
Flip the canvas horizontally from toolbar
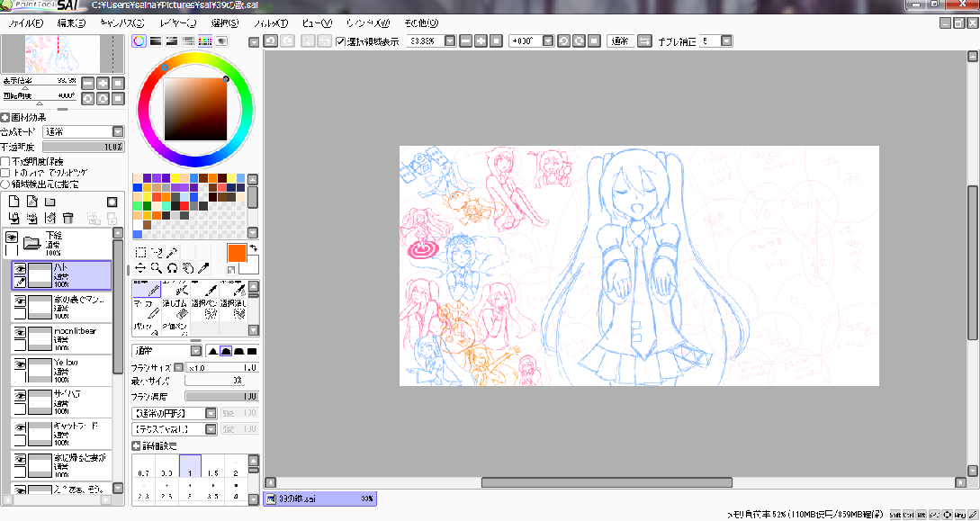tap(644, 41)
